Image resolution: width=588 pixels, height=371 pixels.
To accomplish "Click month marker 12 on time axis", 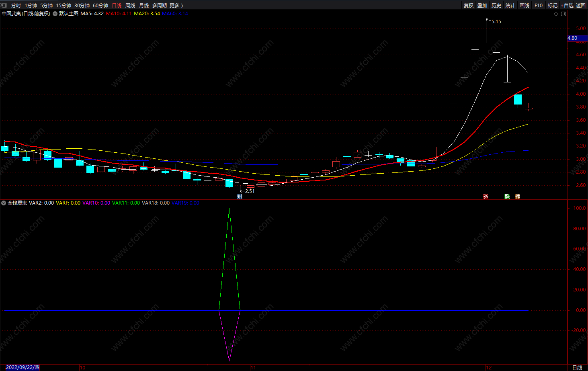I will (x=489, y=368).
